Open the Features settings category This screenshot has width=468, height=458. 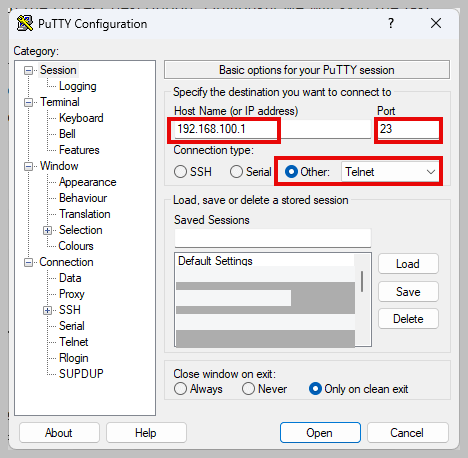pyautogui.click(x=79, y=150)
